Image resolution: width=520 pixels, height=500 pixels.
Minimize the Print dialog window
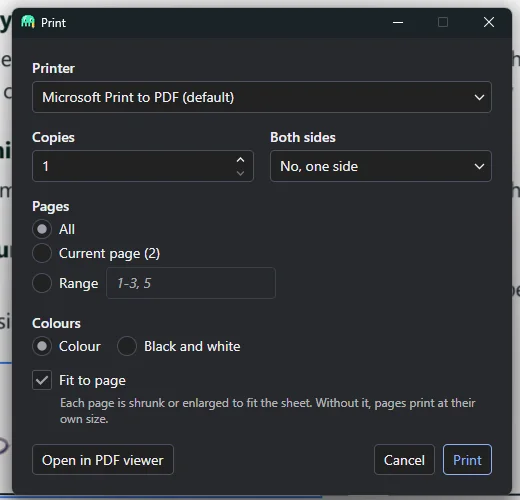click(398, 22)
